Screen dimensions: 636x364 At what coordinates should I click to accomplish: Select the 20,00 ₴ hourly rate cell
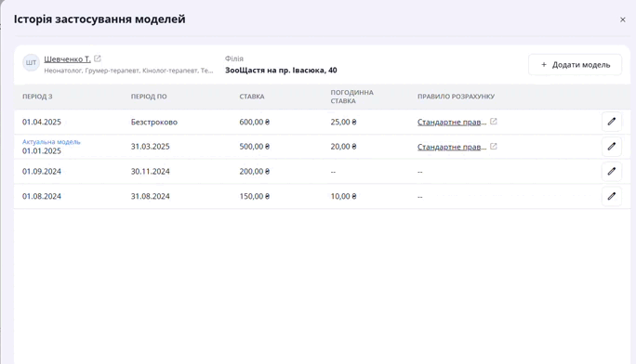[343, 147]
